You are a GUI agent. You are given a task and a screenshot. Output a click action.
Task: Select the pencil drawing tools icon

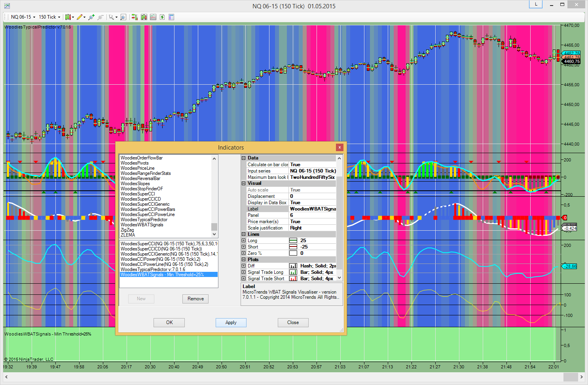pos(80,17)
